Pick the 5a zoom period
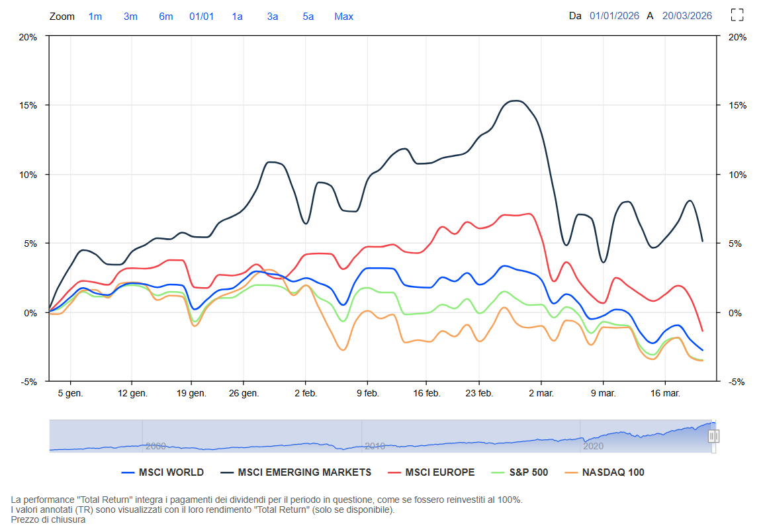 click(x=308, y=16)
